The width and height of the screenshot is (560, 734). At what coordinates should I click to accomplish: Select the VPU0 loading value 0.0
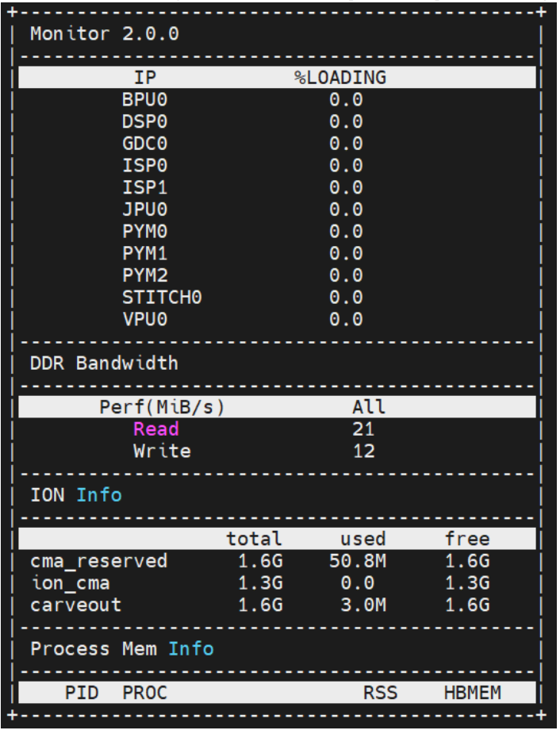coord(346,319)
